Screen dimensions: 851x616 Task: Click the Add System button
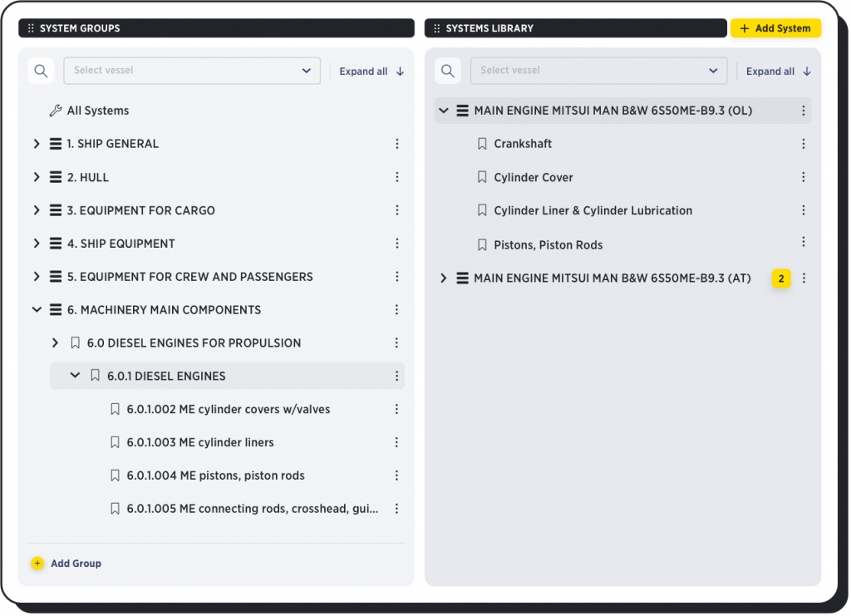tap(775, 27)
